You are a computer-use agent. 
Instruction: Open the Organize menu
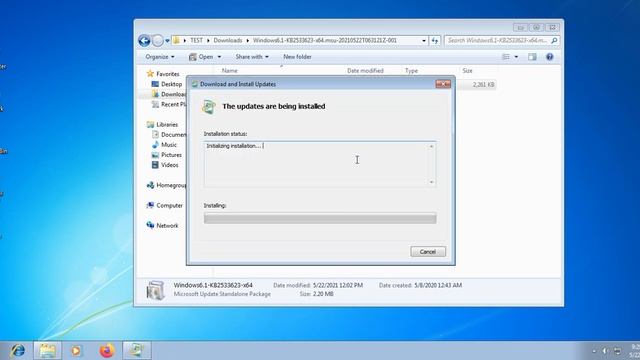160,57
